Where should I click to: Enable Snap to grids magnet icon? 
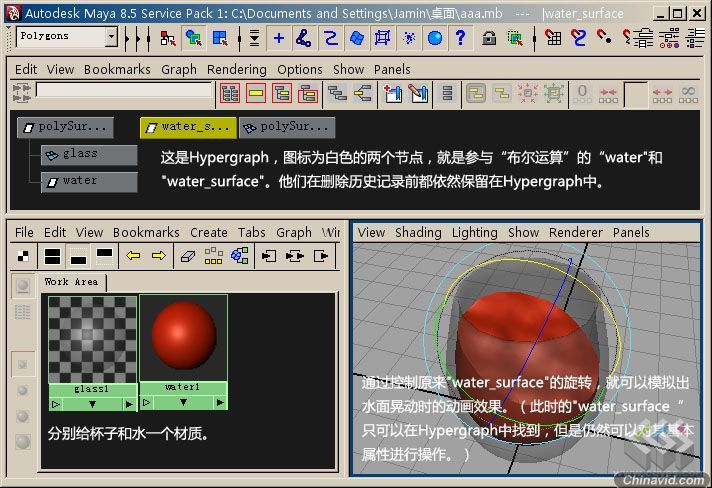click(553, 38)
